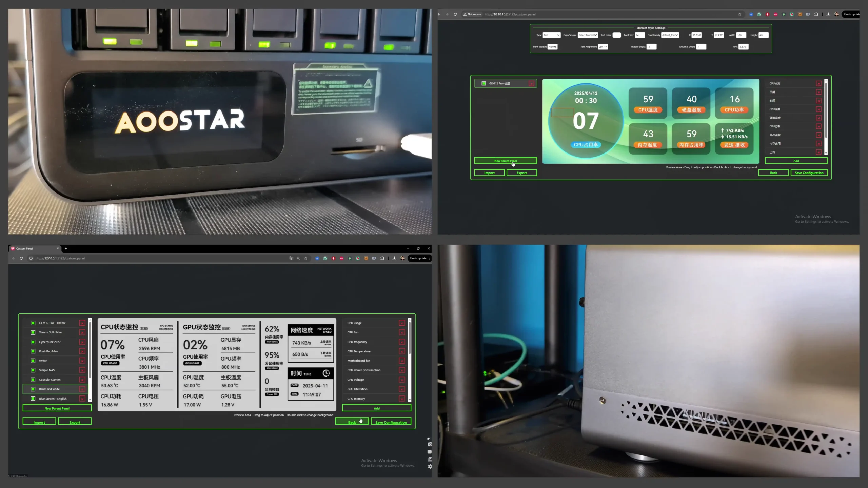Open downloads in the 127.0.0.1 browser window
The image size is (868, 488).
coord(394,258)
